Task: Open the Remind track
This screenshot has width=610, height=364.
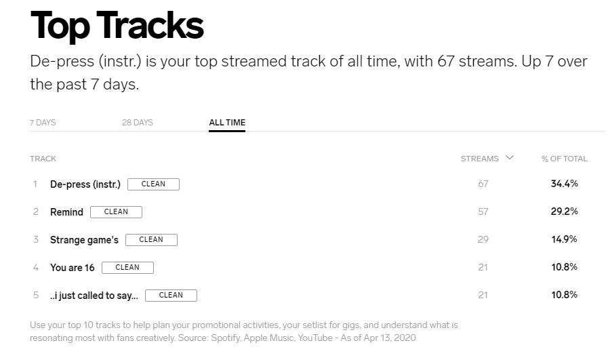Action: click(66, 212)
